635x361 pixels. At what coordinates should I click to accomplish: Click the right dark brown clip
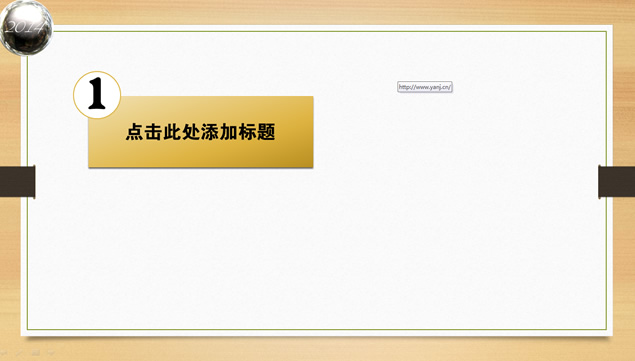616,182
